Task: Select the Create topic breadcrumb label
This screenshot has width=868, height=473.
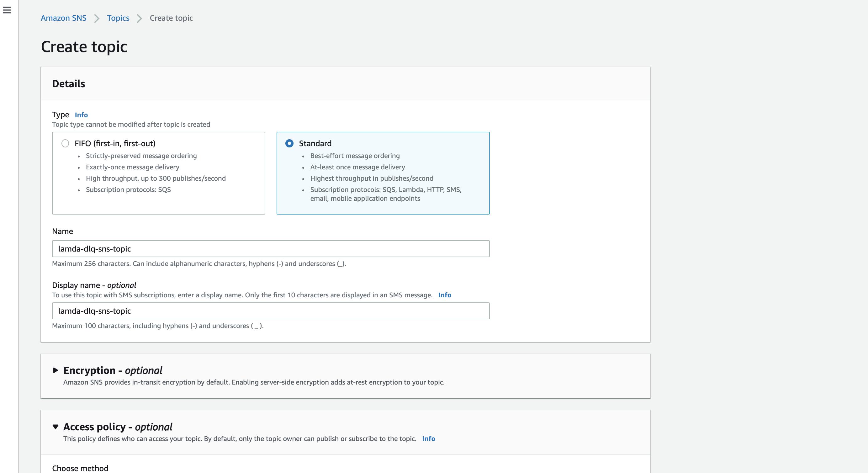Action: coord(171,18)
